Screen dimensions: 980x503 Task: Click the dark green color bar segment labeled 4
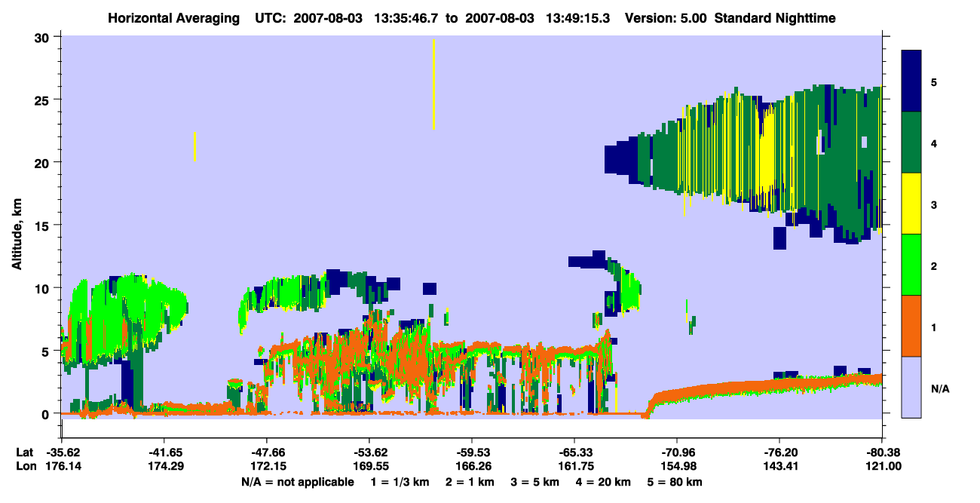point(911,143)
